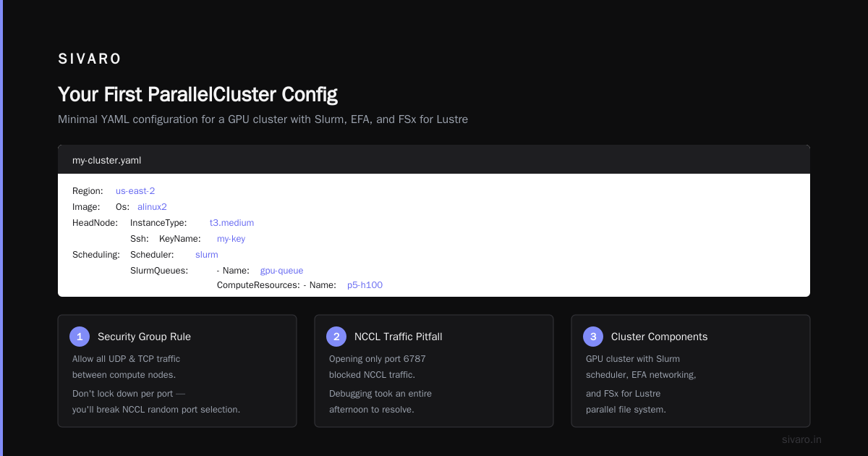Click the heading Your First ParallelCluster Config
Screen dimensions: 868x456
pyautogui.click(x=197, y=94)
